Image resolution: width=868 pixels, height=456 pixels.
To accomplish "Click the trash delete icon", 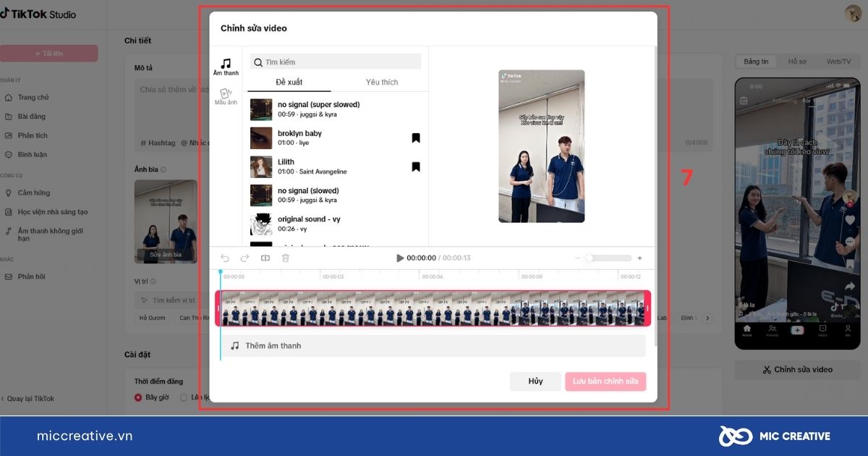I will tap(286, 258).
